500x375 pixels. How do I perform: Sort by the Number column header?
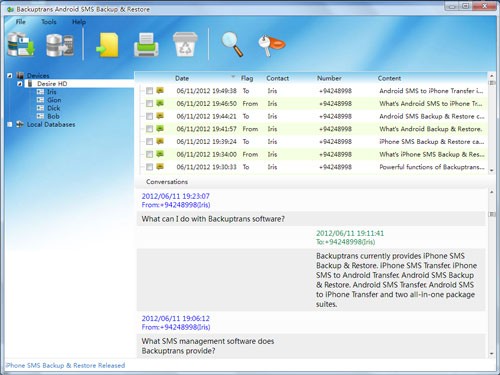[x=329, y=78]
